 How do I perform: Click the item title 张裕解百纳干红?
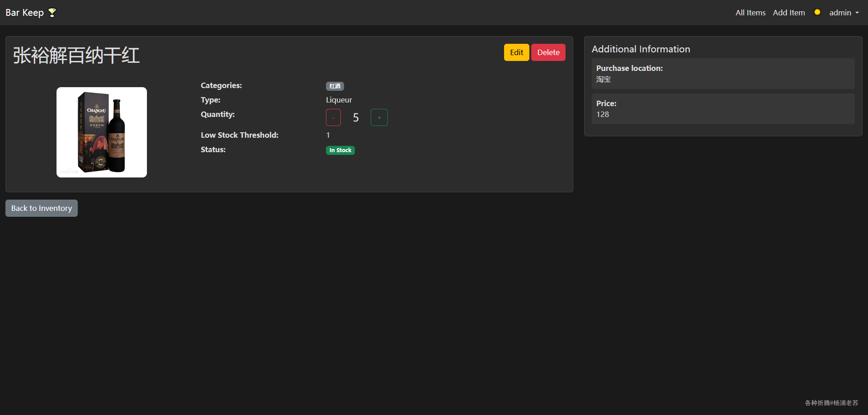pos(76,56)
